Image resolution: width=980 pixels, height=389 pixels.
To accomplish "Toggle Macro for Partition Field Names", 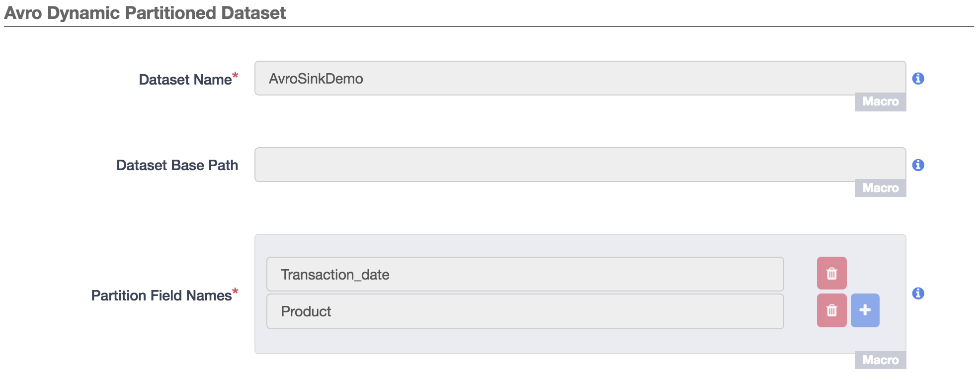I will pyautogui.click(x=880, y=360).
